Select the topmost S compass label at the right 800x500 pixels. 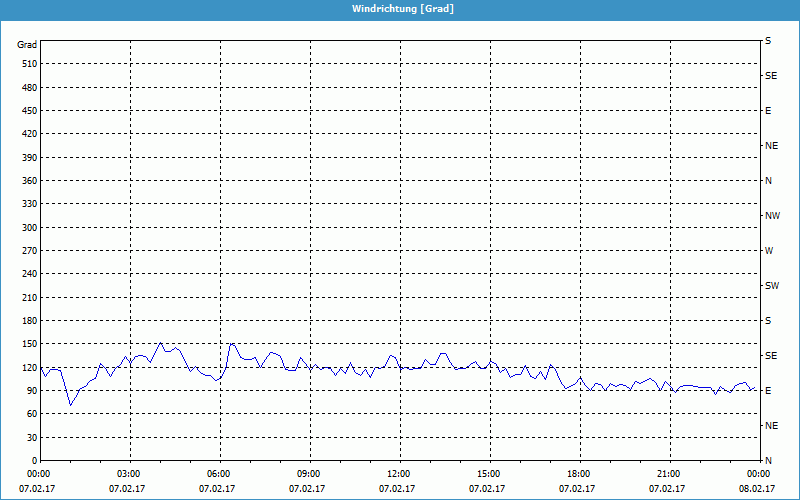click(x=768, y=41)
